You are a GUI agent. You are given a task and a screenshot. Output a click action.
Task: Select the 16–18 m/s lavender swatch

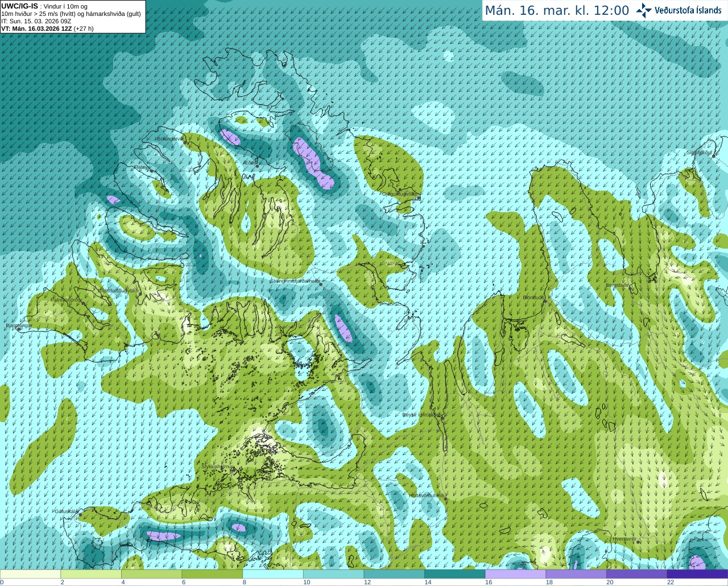pyautogui.click(x=515, y=574)
